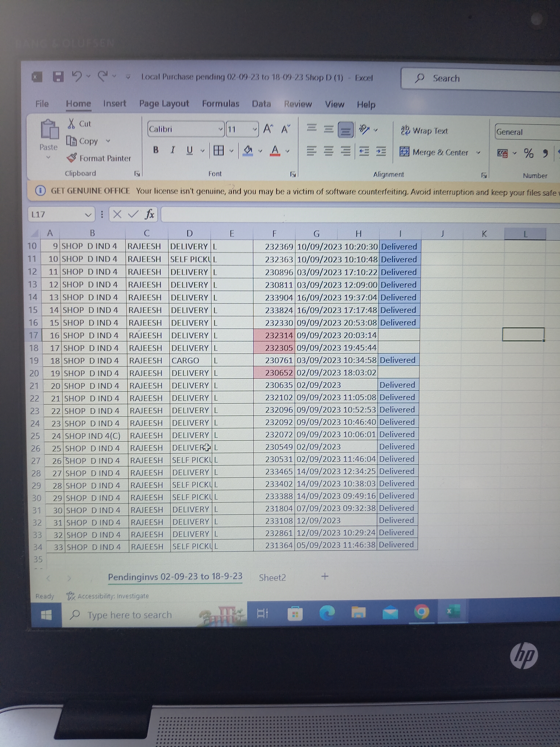Viewport: 560px width, 747px height.
Task: Apply the Borders grid icon
Action: click(x=219, y=151)
